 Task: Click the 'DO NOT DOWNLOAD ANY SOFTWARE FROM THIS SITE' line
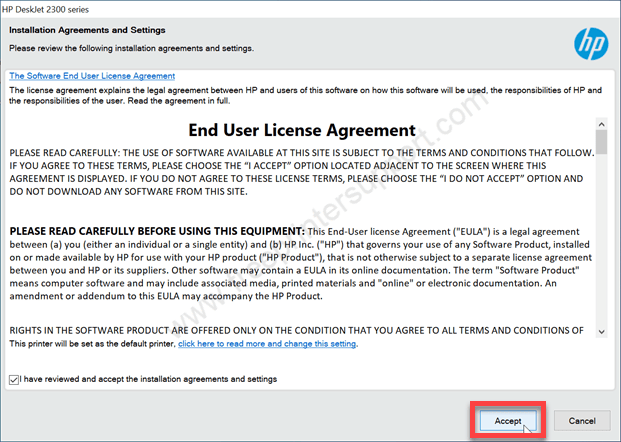point(128,192)
